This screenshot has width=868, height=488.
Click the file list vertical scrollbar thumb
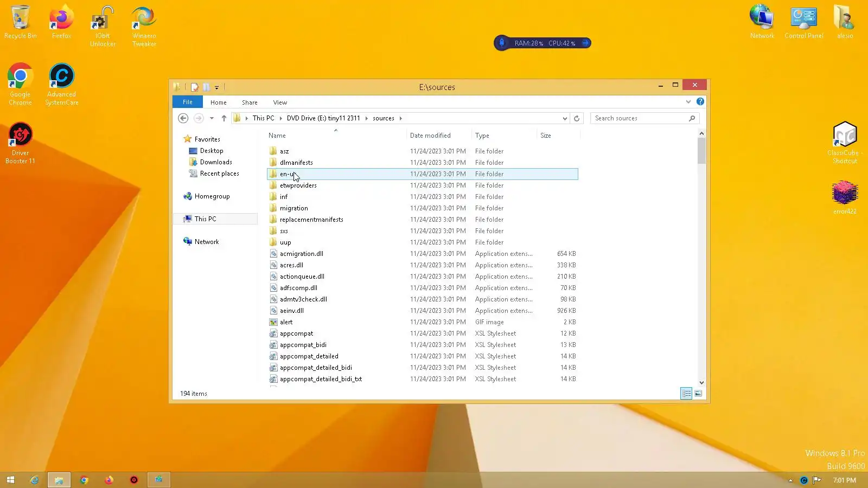pyautogui.click(x=701, y=151)
